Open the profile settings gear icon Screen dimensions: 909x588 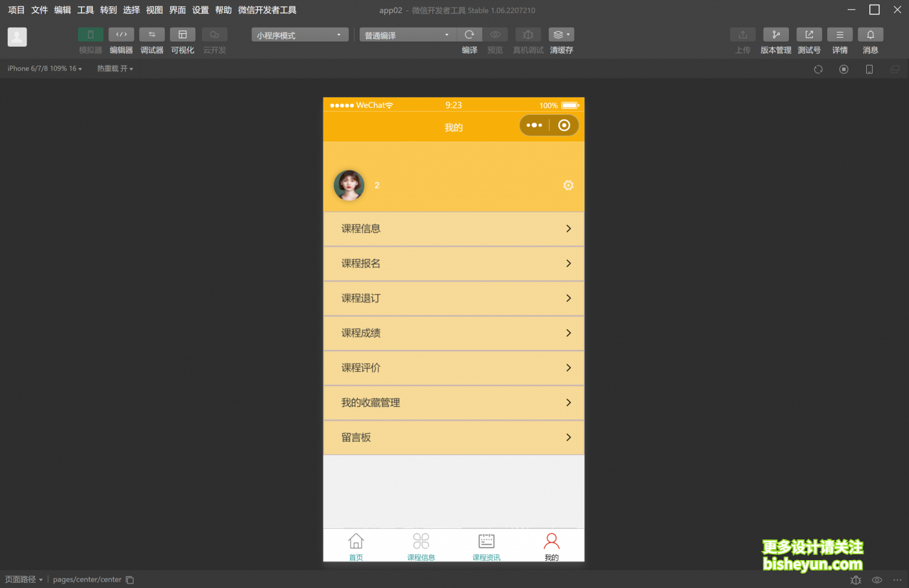pos(568,186)
